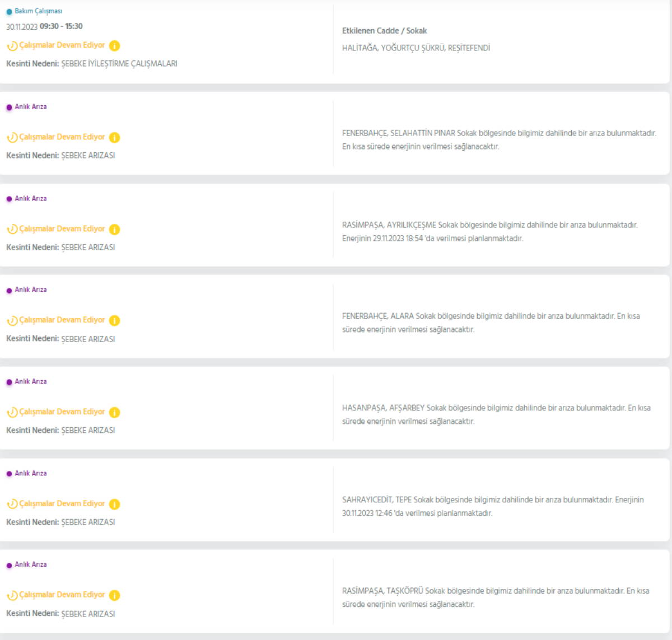Click the blue dot beside Bakım Çalışması
Viewport: 672px width, 640px height.
point(9,12)
